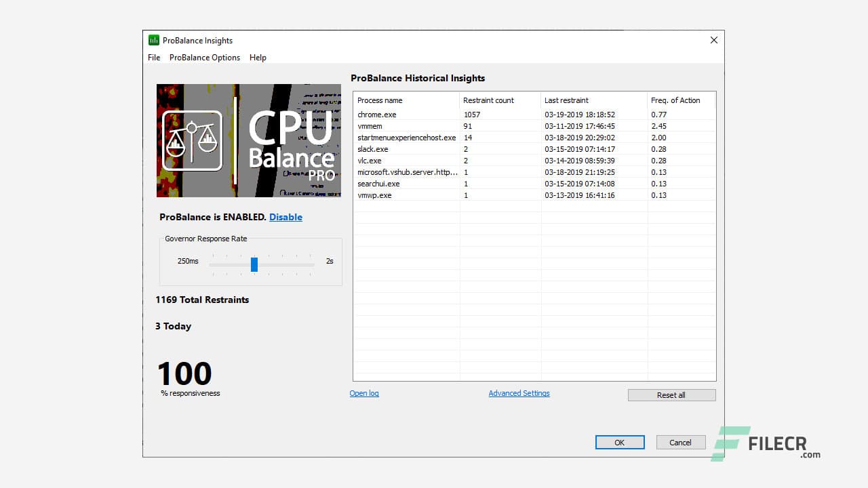This screenshot has height=488, width=868.
Task: Sort by the Process name column header
Action: pos(380,100)
